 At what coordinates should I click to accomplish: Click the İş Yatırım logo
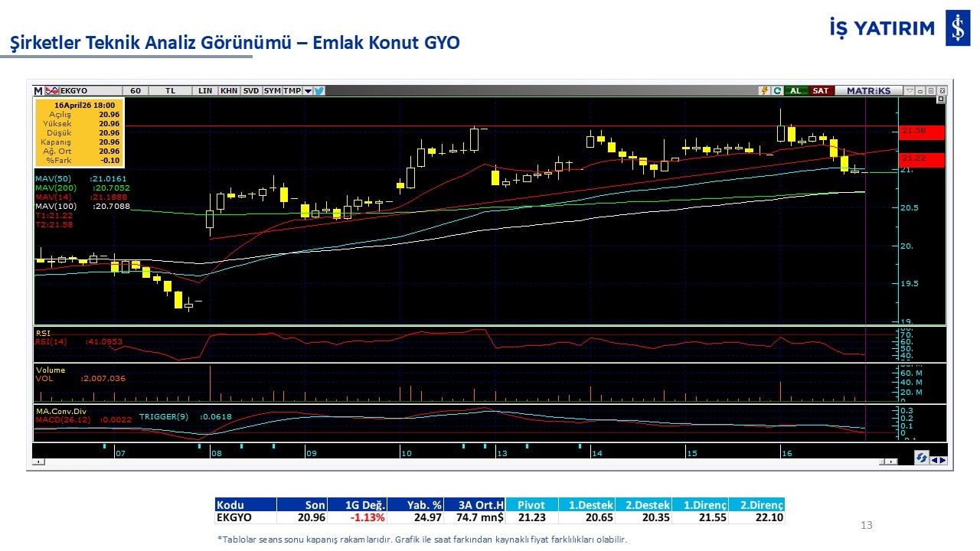coord(957,28)
